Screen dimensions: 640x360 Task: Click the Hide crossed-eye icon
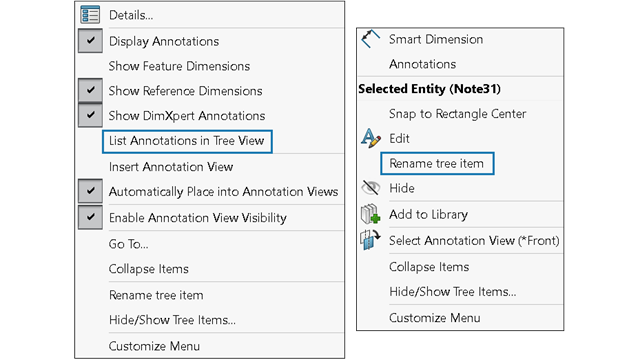[371, 188]
